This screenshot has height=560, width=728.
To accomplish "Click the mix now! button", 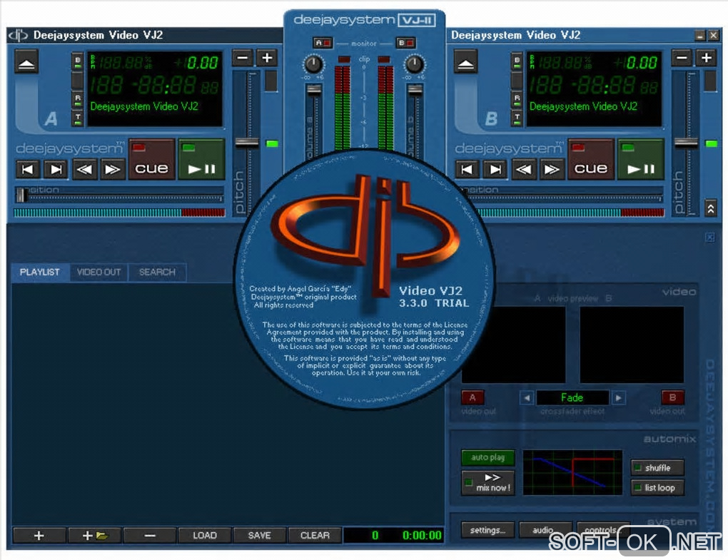I will point(488,482).
